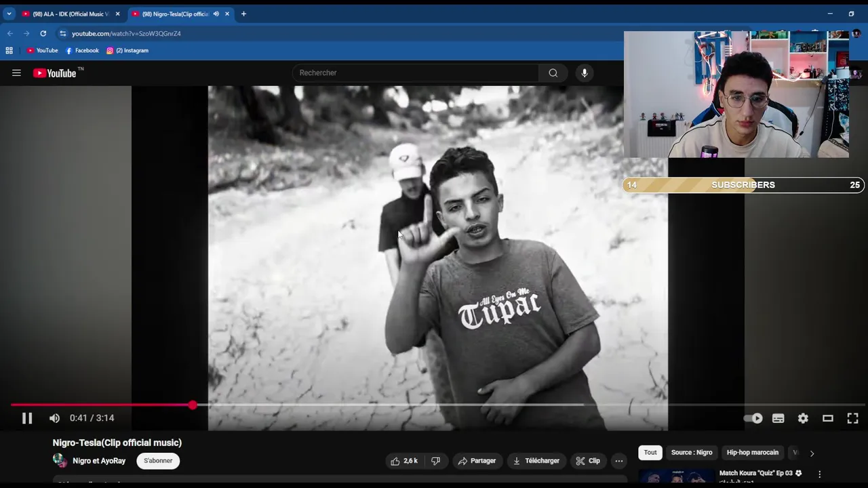Close the ALA - IDK tab

click(x=117, y=14)
